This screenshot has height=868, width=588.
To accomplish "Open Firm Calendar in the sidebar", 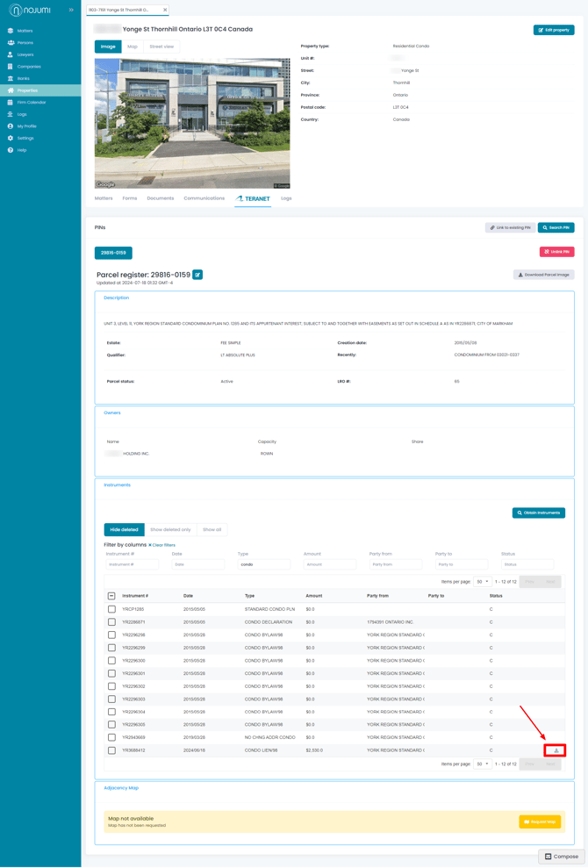I will tap(32, 103).
